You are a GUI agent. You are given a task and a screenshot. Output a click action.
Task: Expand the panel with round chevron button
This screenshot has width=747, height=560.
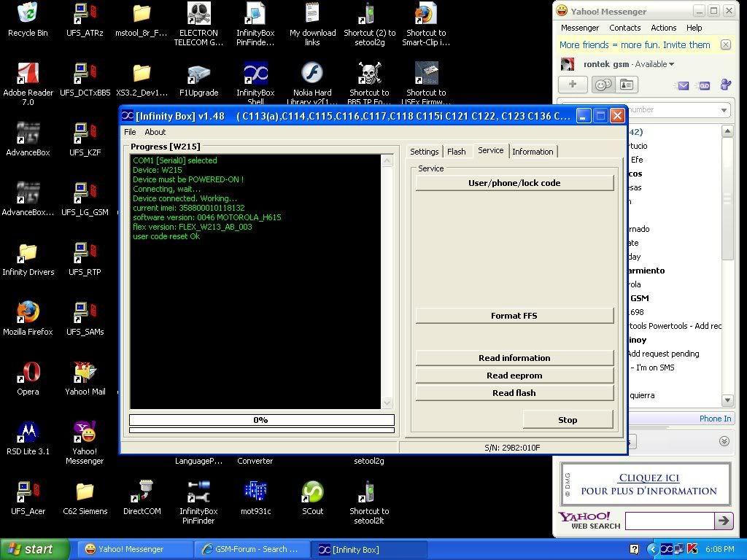[724, 441]
